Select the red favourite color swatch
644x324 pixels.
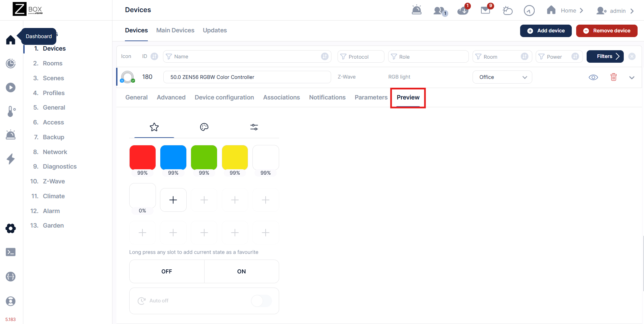pyautogui.click(x=142, y=157)
